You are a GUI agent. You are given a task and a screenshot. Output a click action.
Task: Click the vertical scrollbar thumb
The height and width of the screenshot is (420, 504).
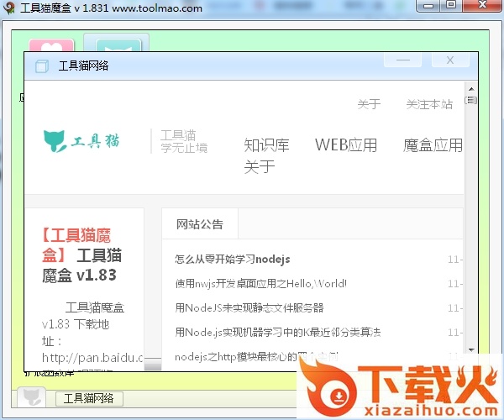(471, 100)
